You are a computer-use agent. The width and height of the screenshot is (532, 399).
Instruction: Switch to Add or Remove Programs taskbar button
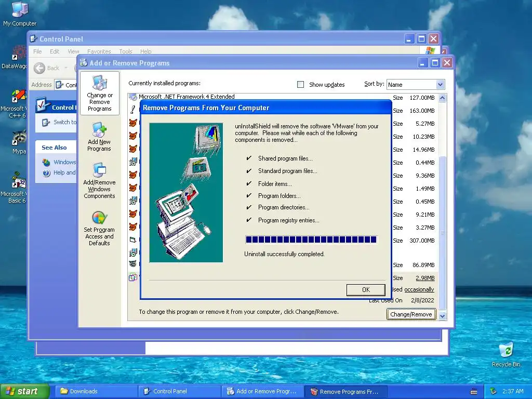pos(262,391)
